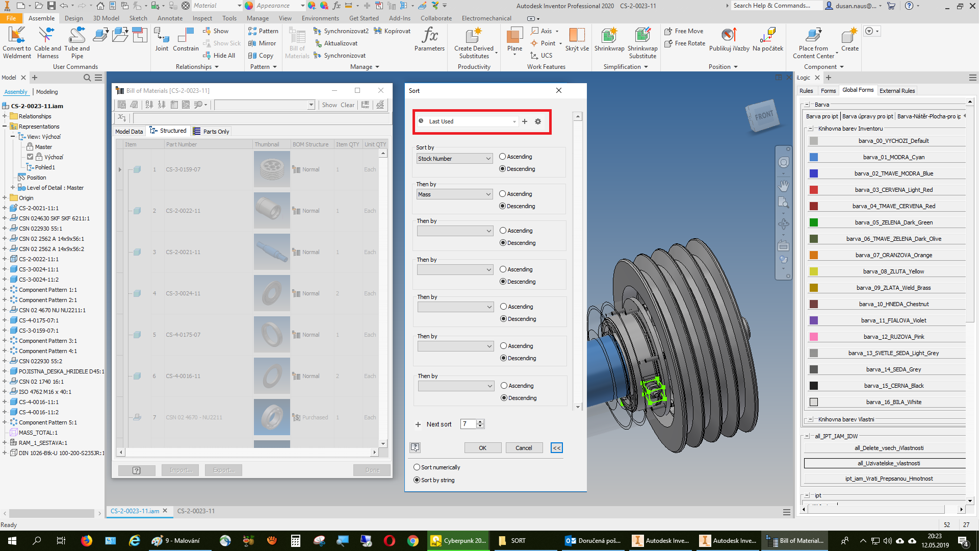Open the Annotate ribbon tab
Image resolution: width=980 pixels, height=551 pixels.
point(170,18)
